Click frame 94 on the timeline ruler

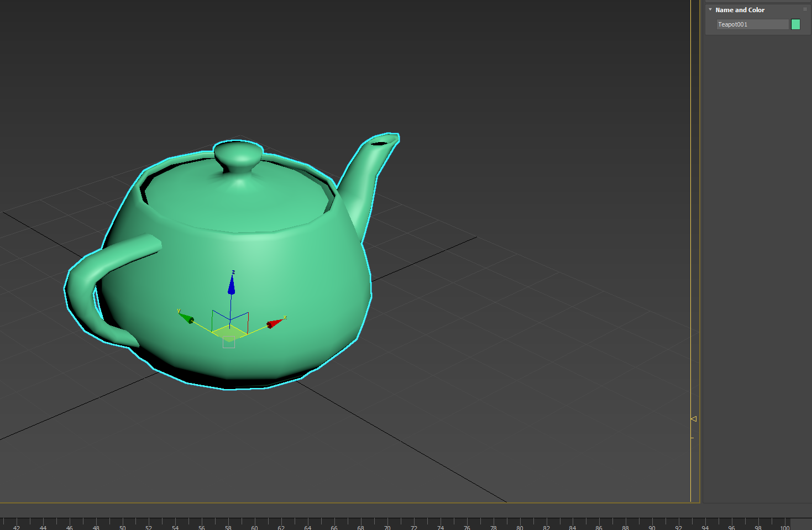[705, 528]
